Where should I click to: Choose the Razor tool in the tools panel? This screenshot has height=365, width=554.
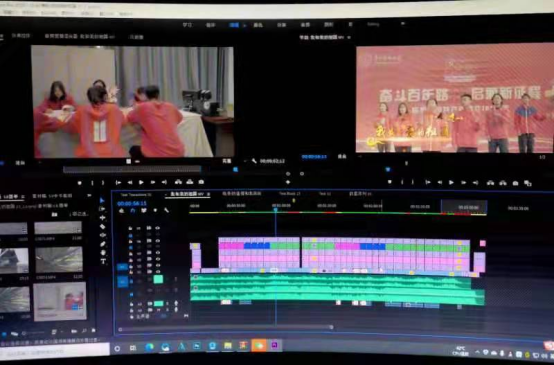point(102,226)
